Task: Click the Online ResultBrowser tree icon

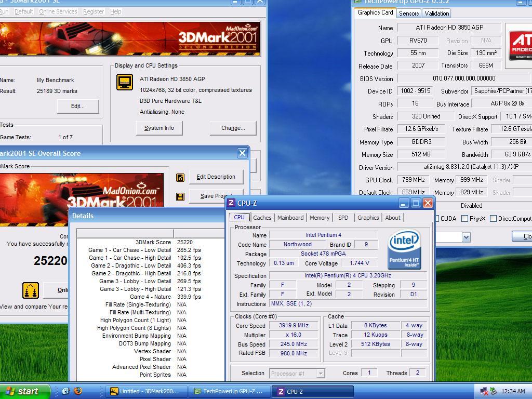Action: pos(31,290)
